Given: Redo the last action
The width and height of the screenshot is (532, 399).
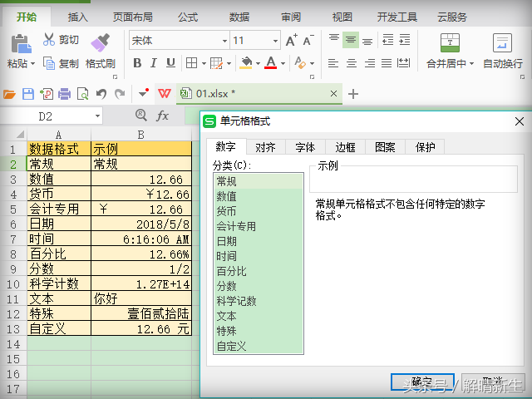Looking at the screenshot, I should (120, 94).
